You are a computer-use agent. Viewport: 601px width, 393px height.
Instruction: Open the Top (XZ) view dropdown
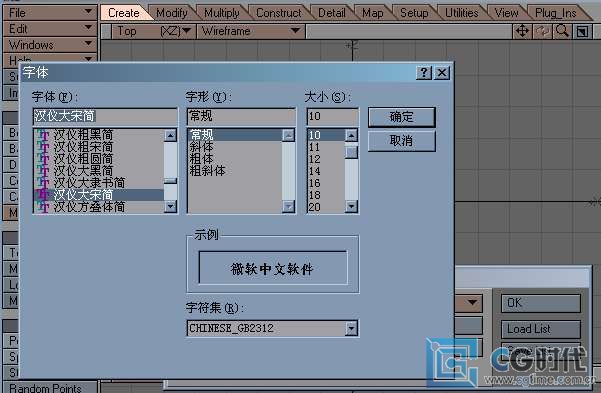[x=154, y=31]
